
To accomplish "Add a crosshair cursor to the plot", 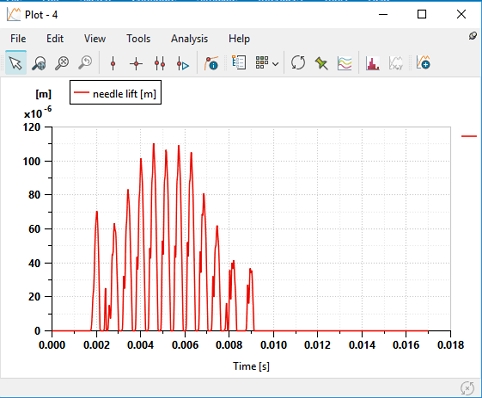I will point(136,63).
